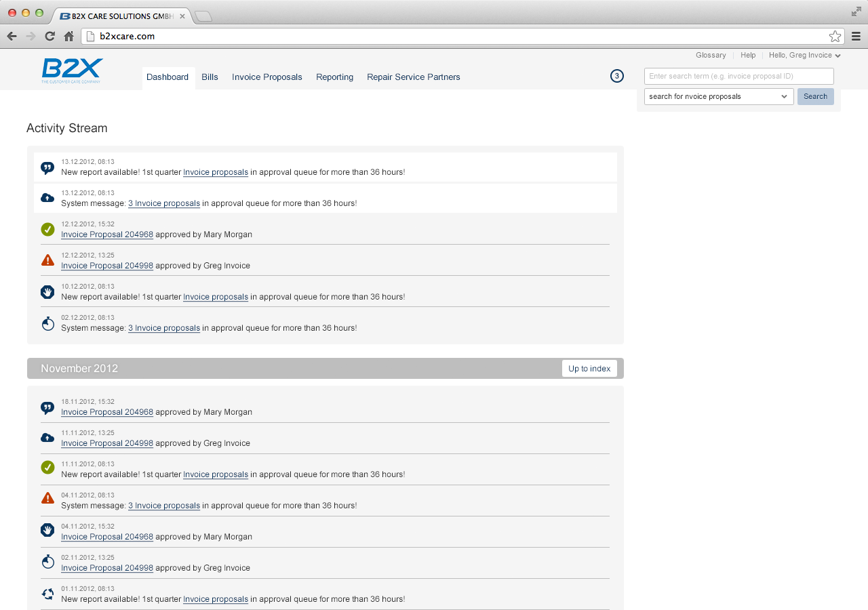The width and height of the screenshot is (868, 610).
Task: Open Invoice Proposal 204998 link dated 12.12.2012
Action: click(x=107, y=266)
